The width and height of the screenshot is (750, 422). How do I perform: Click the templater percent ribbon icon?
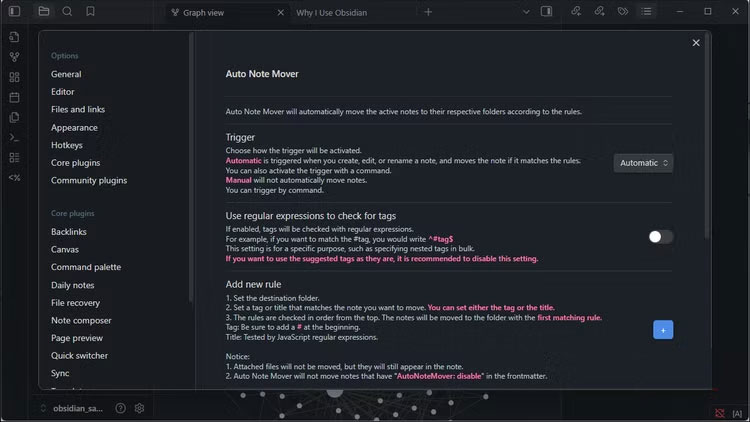14,178
